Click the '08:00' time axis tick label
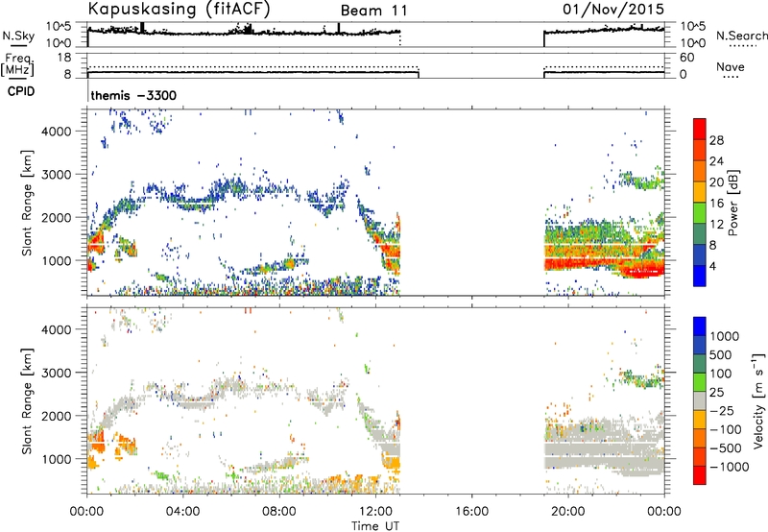This screenshot has width=768, height=532. pyautogui.click(x=279, y=512)
